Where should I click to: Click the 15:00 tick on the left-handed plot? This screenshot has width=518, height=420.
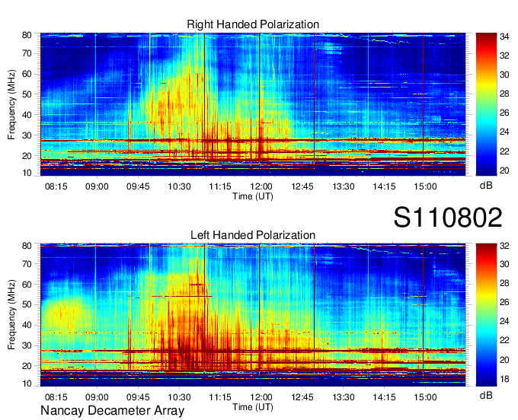point(425,397)
